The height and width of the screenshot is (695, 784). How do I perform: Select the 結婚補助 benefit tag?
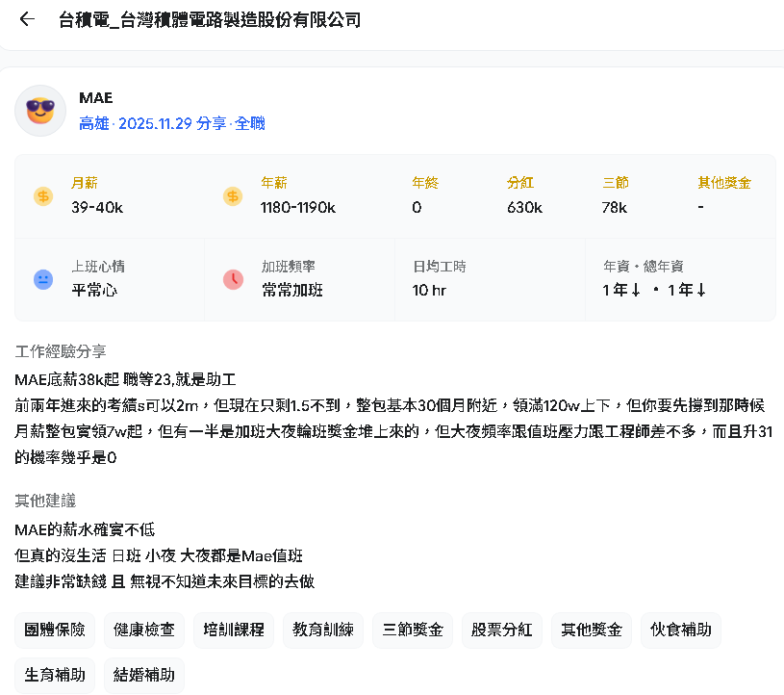pyautogui.click(x=144, y=675)
